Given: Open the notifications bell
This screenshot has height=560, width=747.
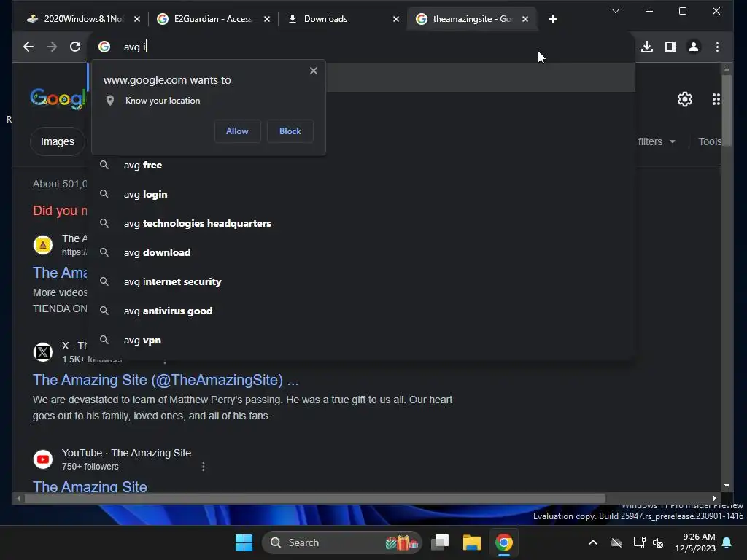Looking at the screenshot, I should pyautogui.click(x=727, y=542).
